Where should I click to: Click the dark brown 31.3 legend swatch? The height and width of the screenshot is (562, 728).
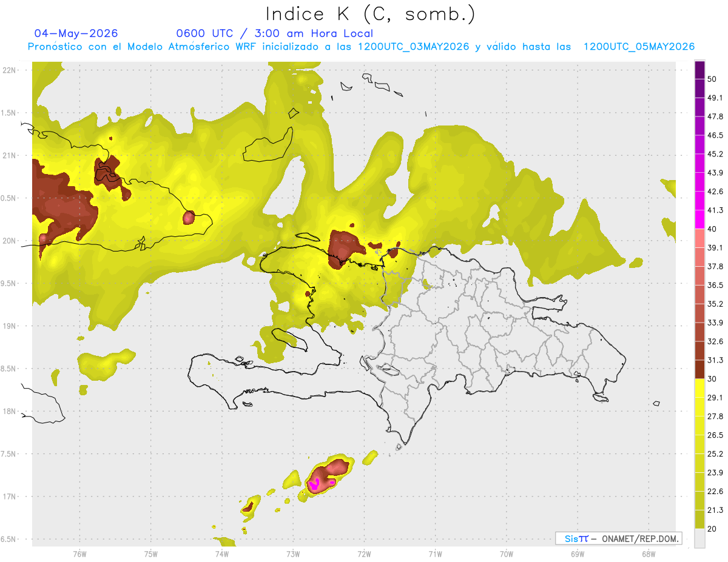coord(699,369)
